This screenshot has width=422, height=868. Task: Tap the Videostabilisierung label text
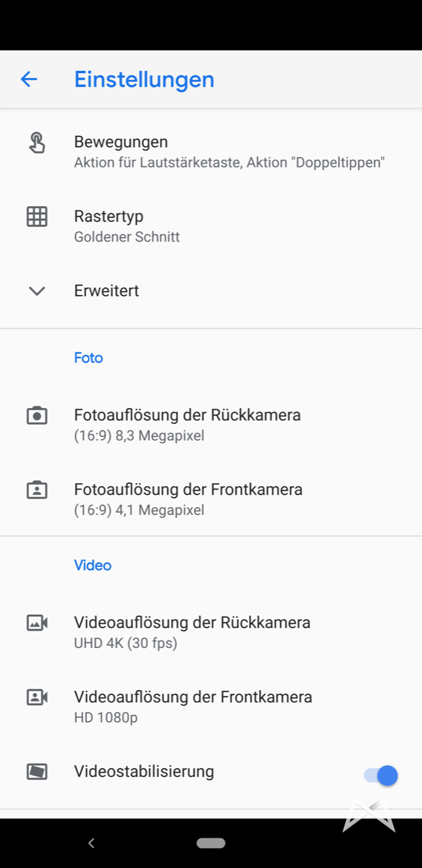click(144, 771)
